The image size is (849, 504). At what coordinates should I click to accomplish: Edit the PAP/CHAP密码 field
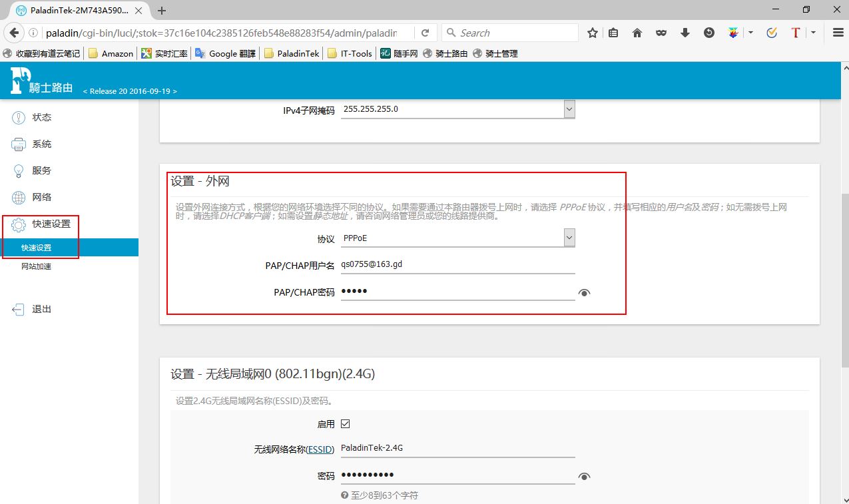pyautogui.click(x=457, y=292)
